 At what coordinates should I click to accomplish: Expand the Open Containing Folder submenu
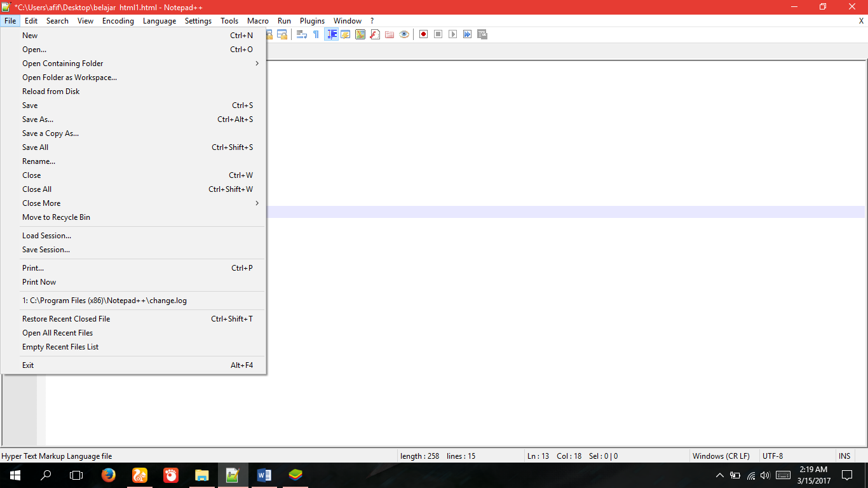(133, 64)
